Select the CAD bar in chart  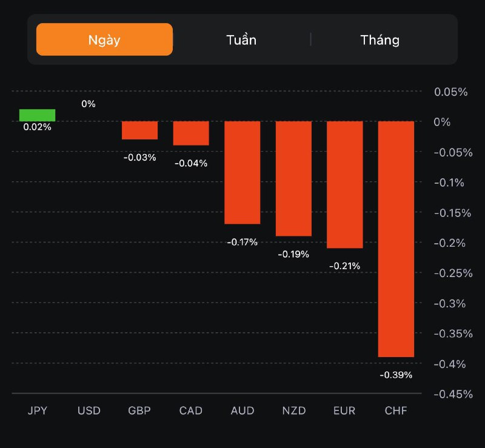point(191,133)
